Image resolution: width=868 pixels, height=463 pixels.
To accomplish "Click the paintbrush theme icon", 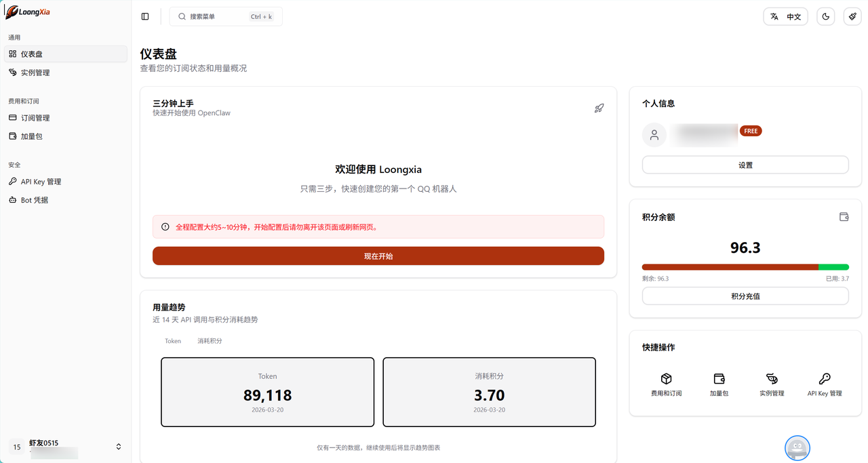I will pos(852,17).
